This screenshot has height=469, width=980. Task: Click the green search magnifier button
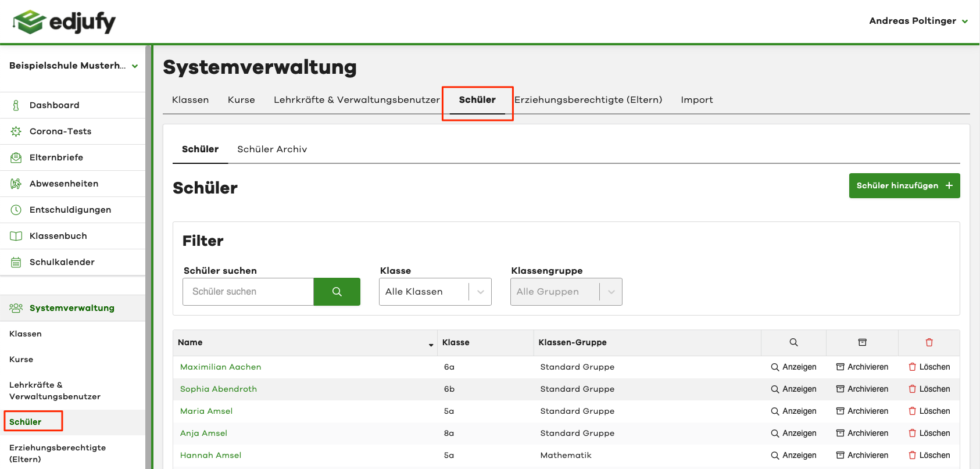(x=337, y=292)
